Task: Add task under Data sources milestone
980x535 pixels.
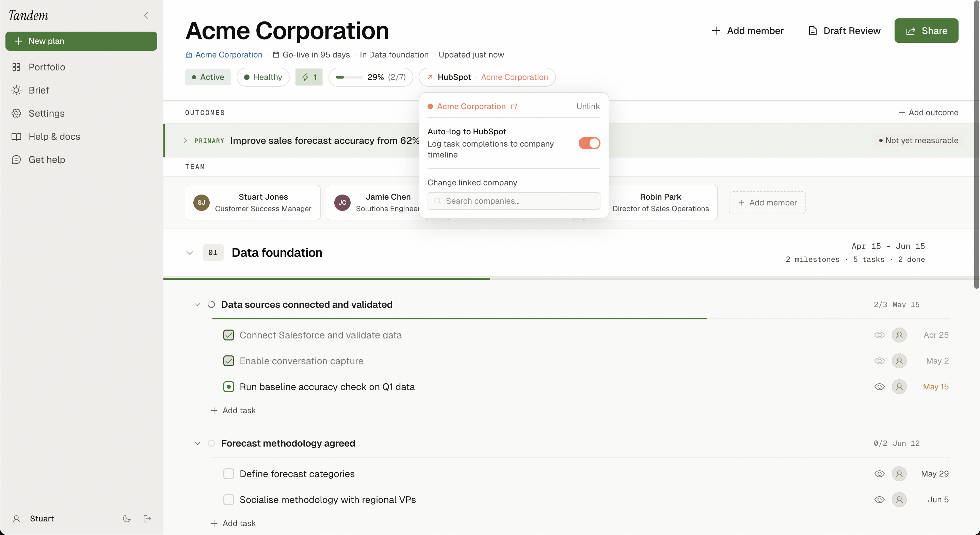Action: coord(233,411)
